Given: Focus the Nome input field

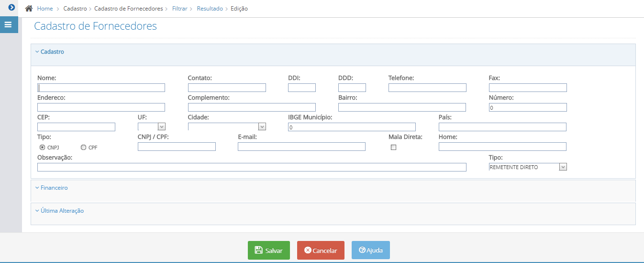Looking at the screenshot, I should pyautogui.click(x=101, y=88).
